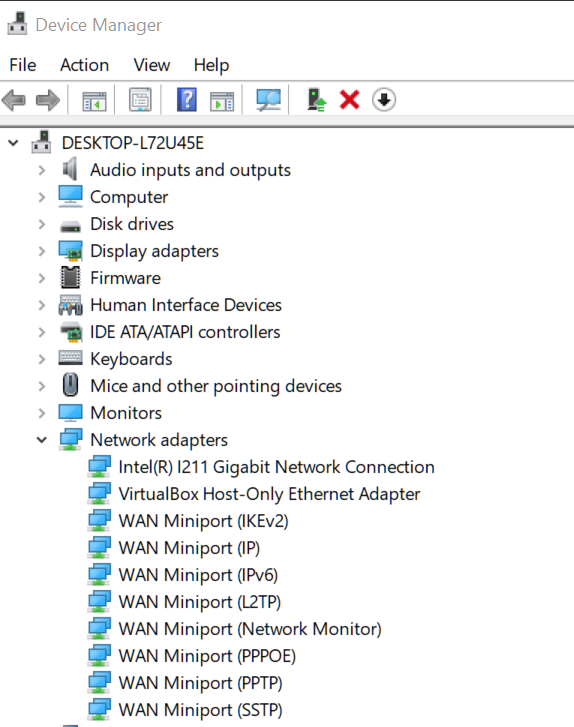Select WAN Miniport (L2TP)
Viewport: 574px width, 727px height.
click(x=200, y=602)
